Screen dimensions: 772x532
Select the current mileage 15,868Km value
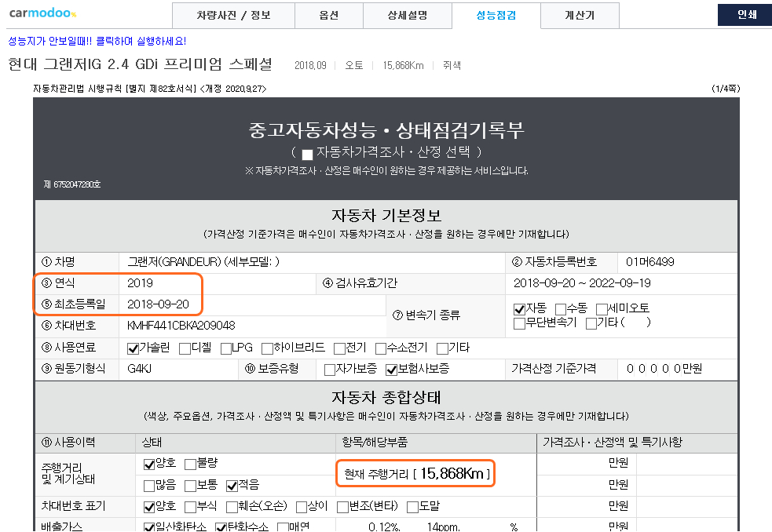pyautogui.click(x=452, y=473)
